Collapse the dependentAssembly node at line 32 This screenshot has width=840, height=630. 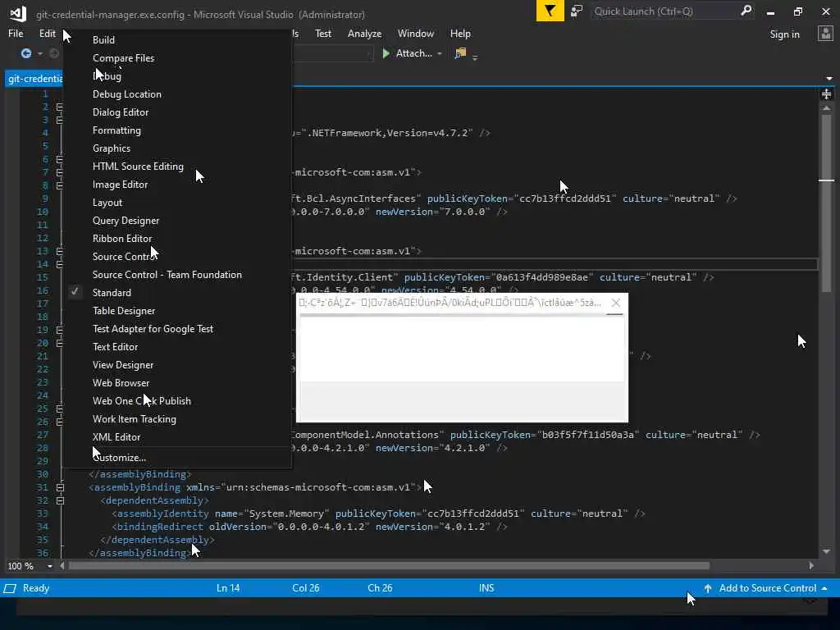[x=60, y=500]
